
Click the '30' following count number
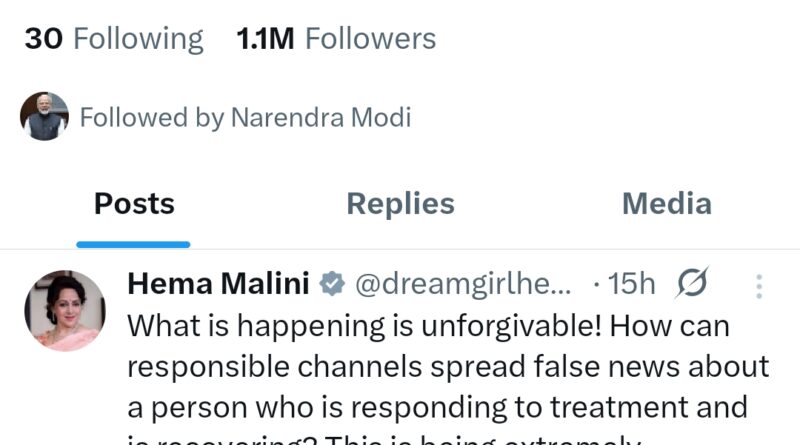[x=44, y=39]
